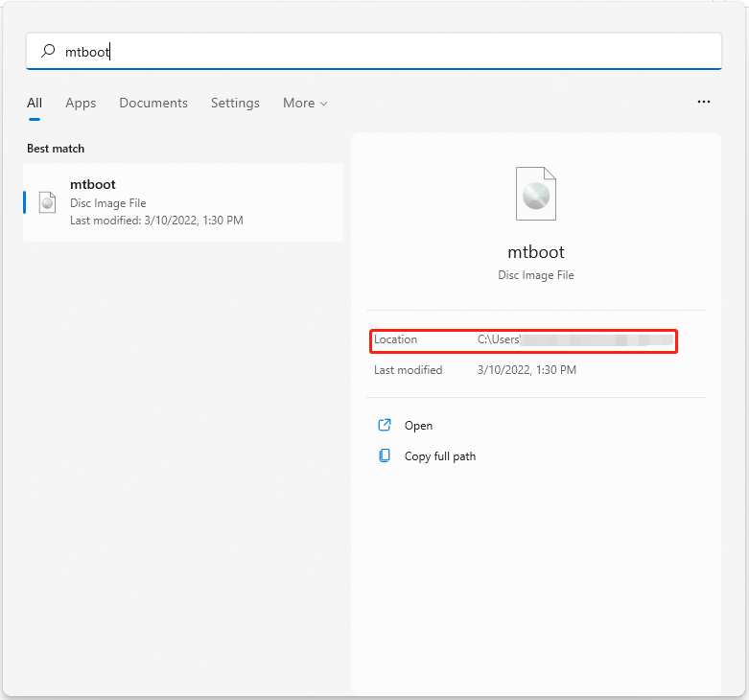Image resolution: width=749 pixels, height=700 pixels.
Task: Copy full path of mtboot
Action: tap(440, 456)
